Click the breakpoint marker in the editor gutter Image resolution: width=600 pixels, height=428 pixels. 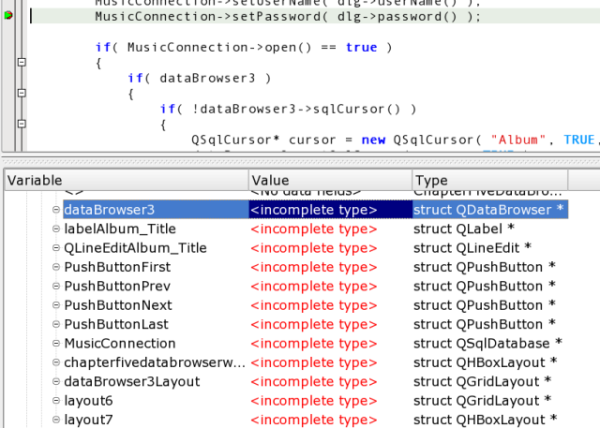coord(8,17)
